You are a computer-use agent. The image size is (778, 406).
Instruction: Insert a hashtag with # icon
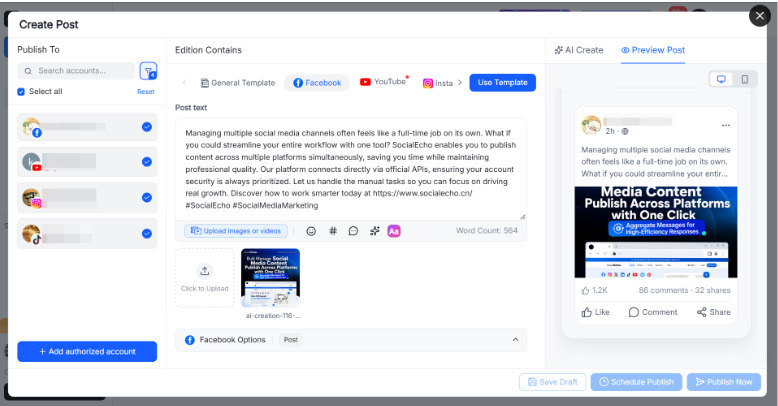pyautogui.click(x=333, y=231)
